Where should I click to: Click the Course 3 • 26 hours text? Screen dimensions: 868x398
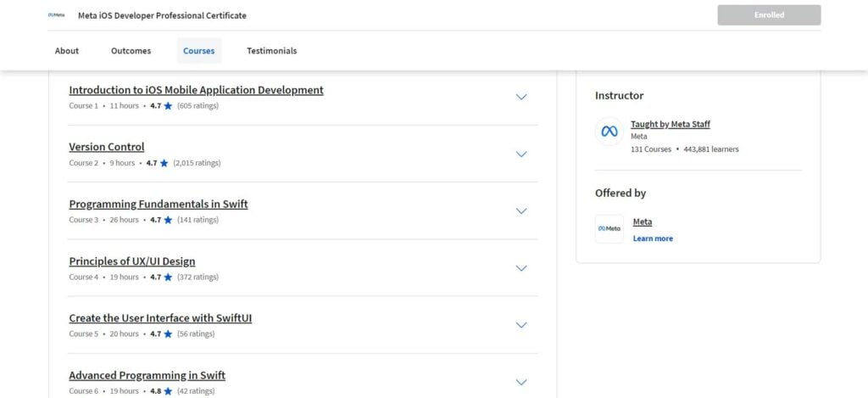pyautogui.click(x=104, y=220)
